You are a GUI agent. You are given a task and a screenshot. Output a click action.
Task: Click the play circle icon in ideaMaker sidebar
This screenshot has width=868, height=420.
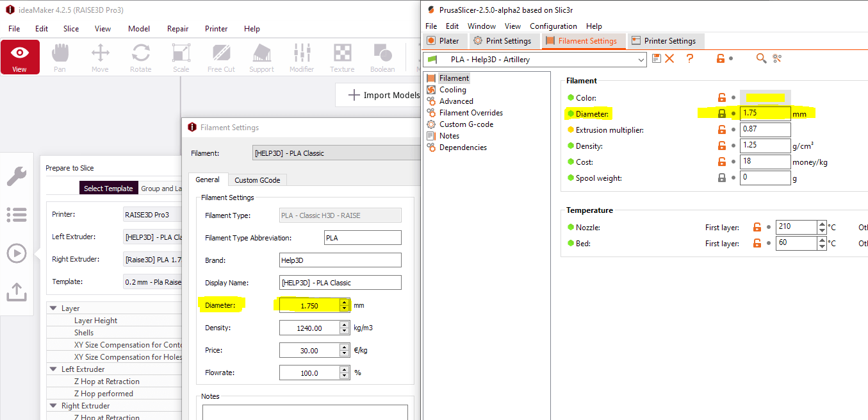(17, 253)
